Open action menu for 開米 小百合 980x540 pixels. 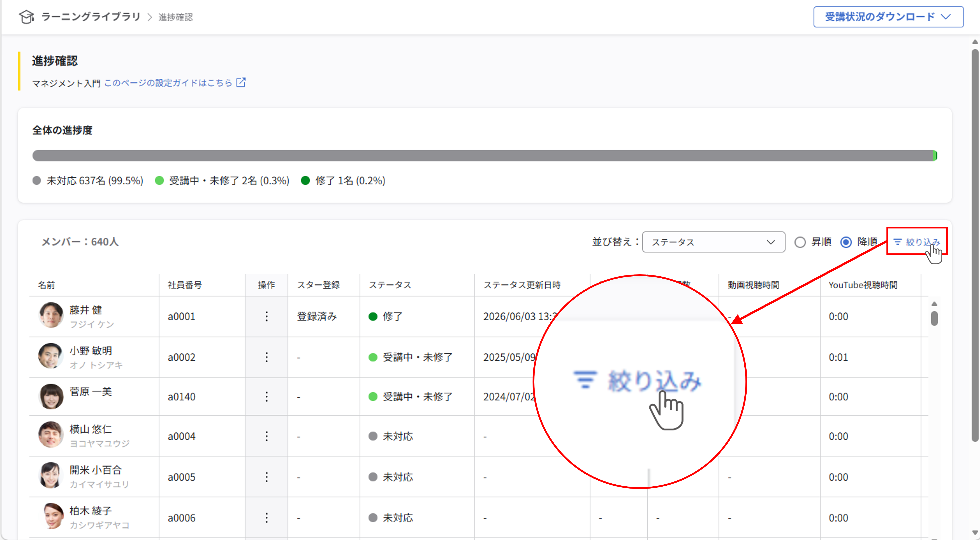point(266,477)
